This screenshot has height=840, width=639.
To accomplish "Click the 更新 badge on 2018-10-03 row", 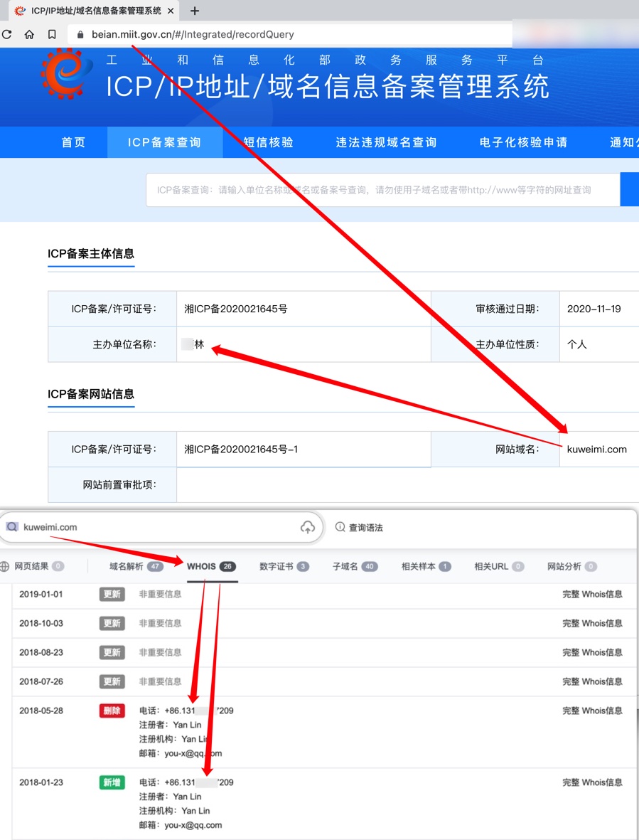I will (112, 623).
